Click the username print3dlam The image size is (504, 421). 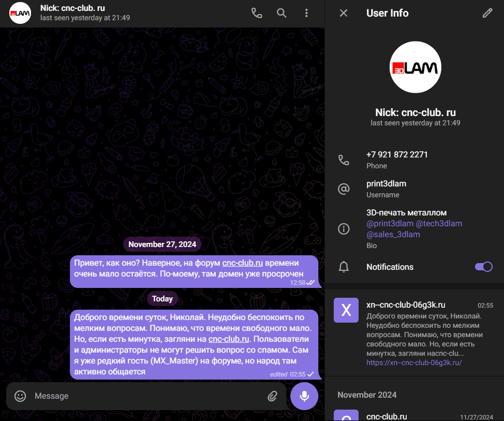387,184
